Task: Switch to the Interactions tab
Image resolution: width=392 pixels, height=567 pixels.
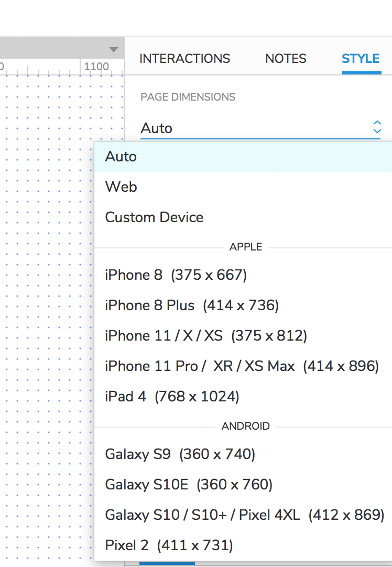Action: point(184,59)
